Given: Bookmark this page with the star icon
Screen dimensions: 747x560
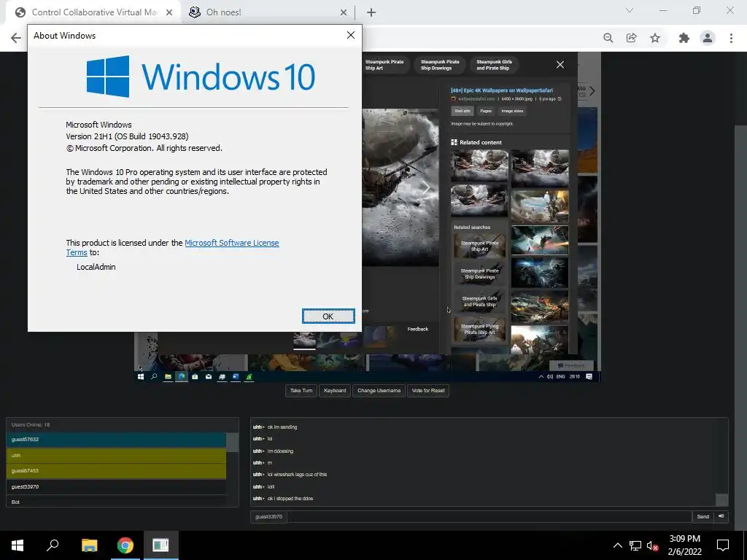Looking at the screenshot, I should [x=655, y=38].
